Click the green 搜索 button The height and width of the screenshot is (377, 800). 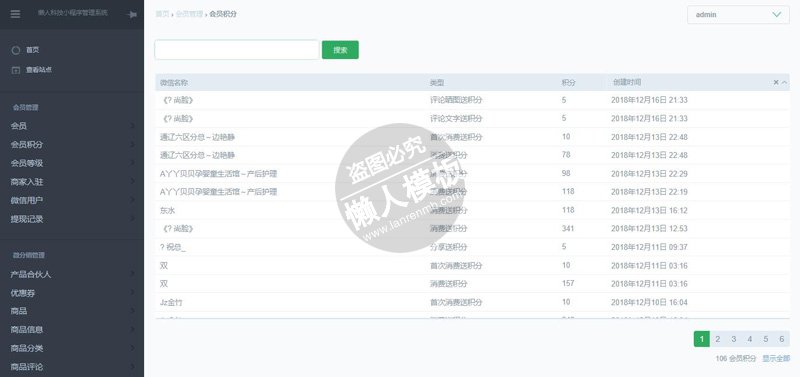(340, 50)
